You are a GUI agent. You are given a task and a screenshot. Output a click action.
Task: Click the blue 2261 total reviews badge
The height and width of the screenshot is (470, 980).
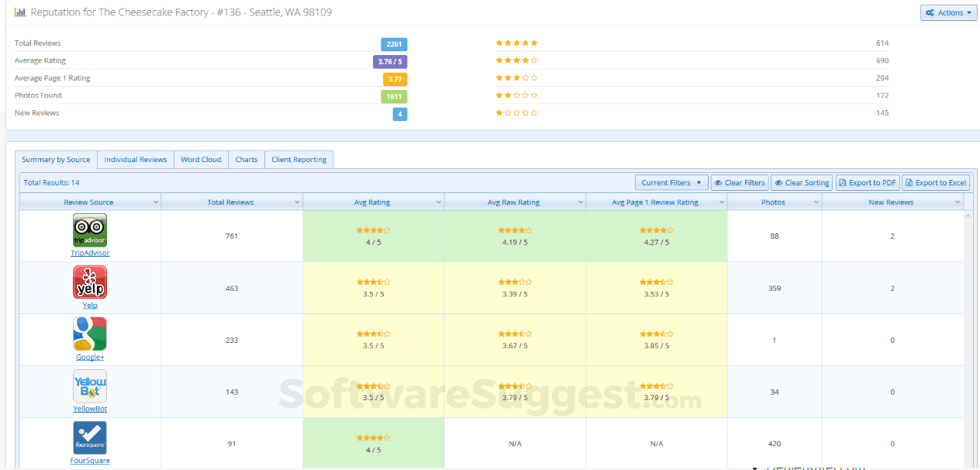[394, 44]
